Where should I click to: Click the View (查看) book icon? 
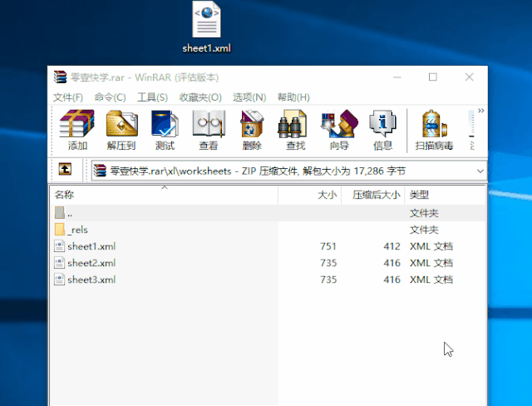209,130
